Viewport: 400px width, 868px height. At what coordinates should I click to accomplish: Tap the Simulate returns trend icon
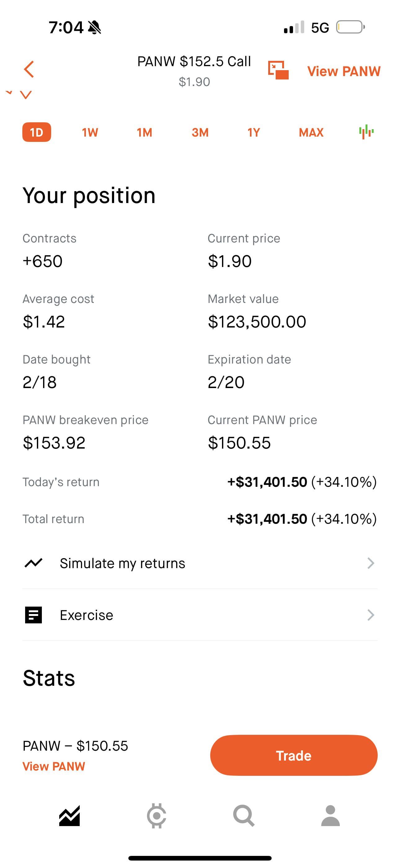(x=33, y=563)
